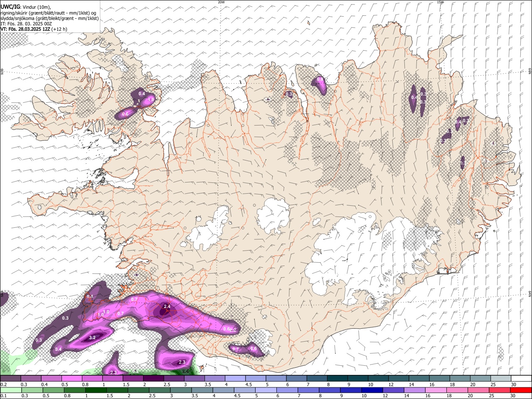Viewport: 532px width, 399px height.
Task: Click the '0.2' label in the snow legend
Action: click(4, 384)
